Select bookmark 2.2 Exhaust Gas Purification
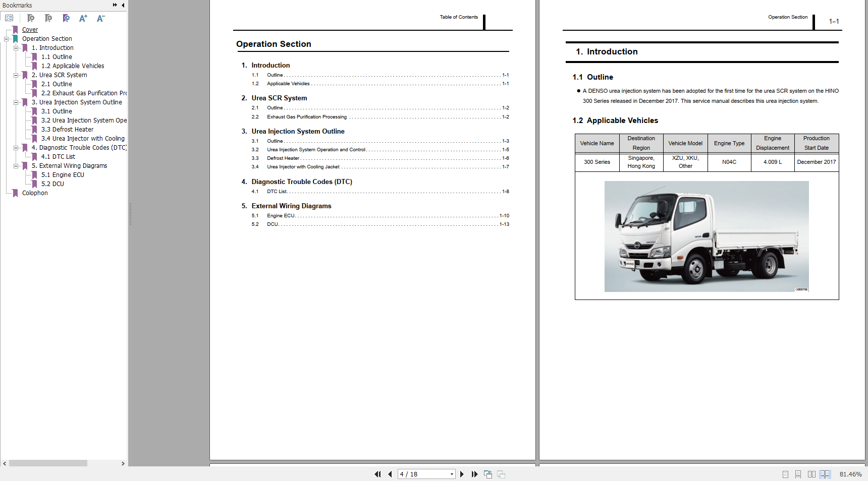 84,93
